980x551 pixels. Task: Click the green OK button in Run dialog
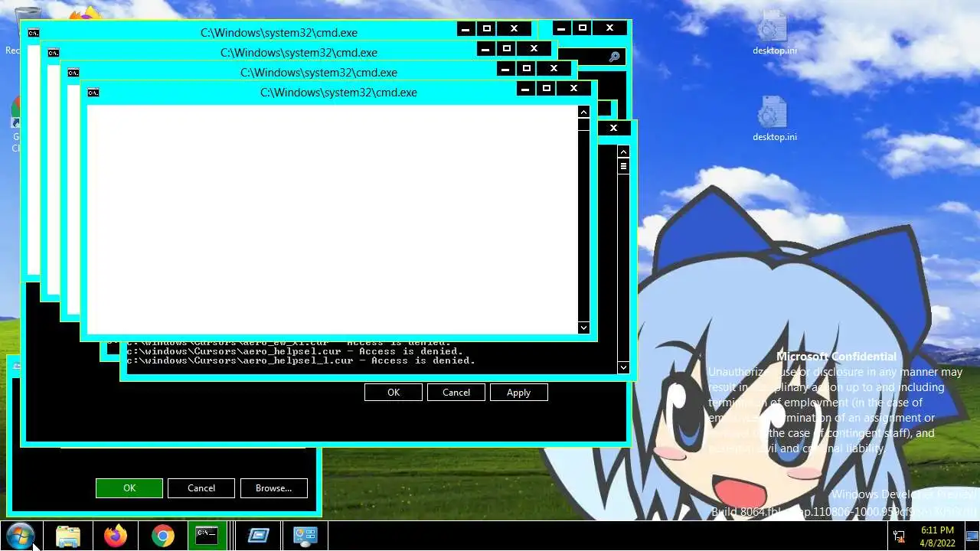129,488
